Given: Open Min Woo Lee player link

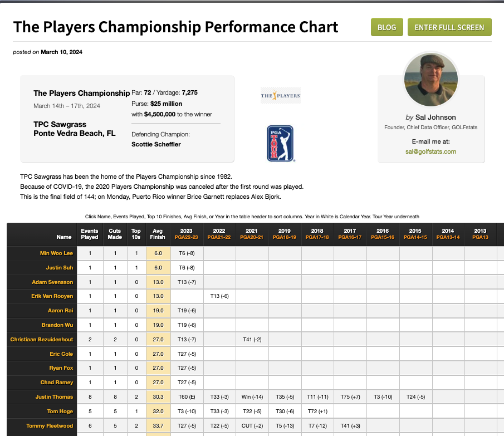Looking at the screenshot, I should (x=56, y=253).
